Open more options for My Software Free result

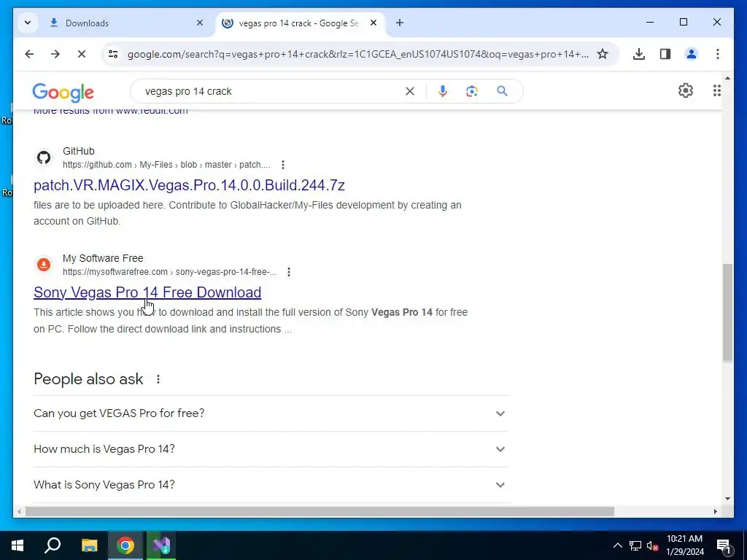click(x=289, y=272)
